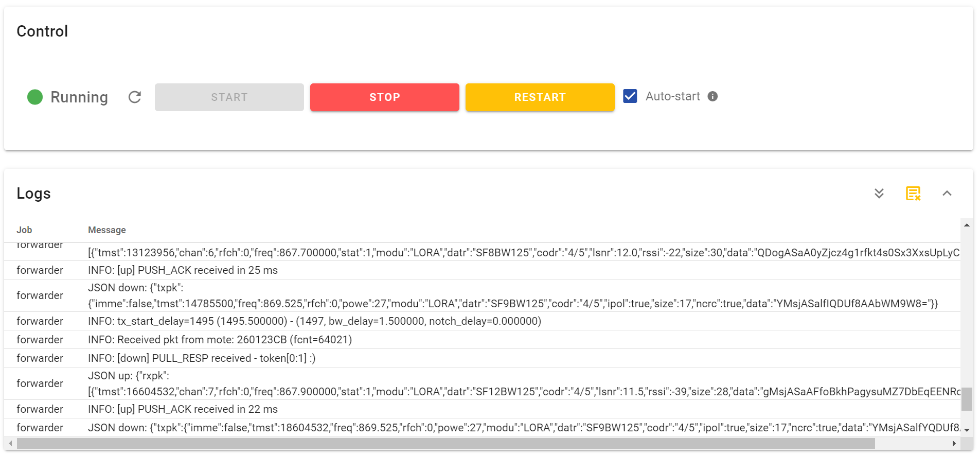Click the log scrollbar up arrow
The width and height of the screenshot is (980, 455).
967,225
